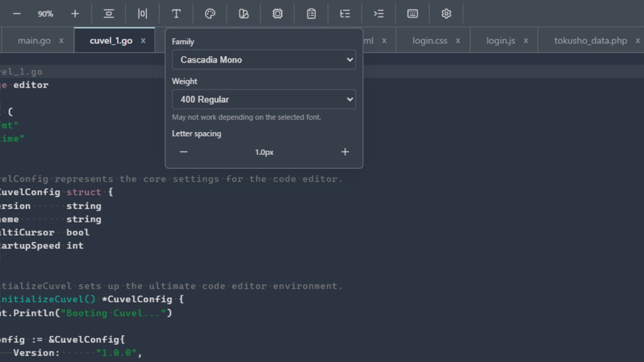Click the 'struct' keyword in code
The width and height of the screenshot is (644, 362).
[x=83, y=192]
